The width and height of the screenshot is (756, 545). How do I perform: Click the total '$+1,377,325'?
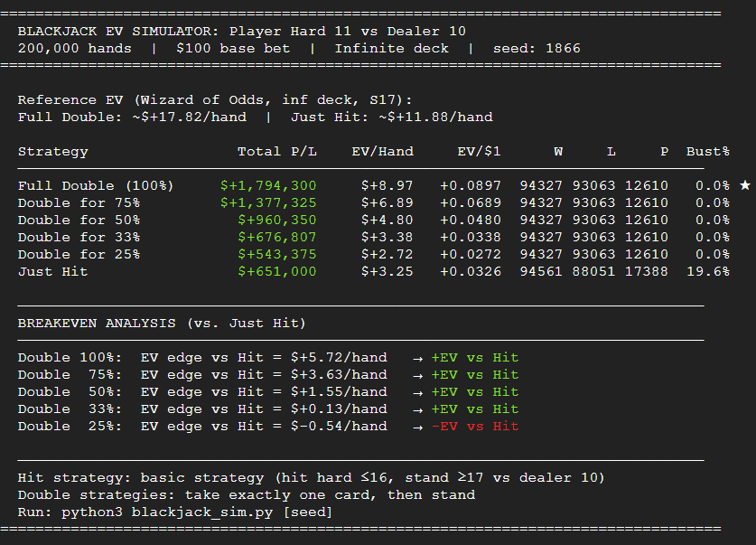[268, 203]
